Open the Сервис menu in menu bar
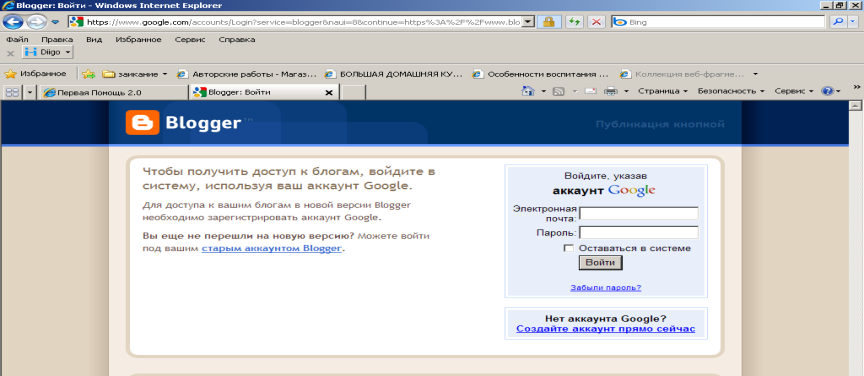The height and width of the screenshot is (376, 864). point(190,40)
